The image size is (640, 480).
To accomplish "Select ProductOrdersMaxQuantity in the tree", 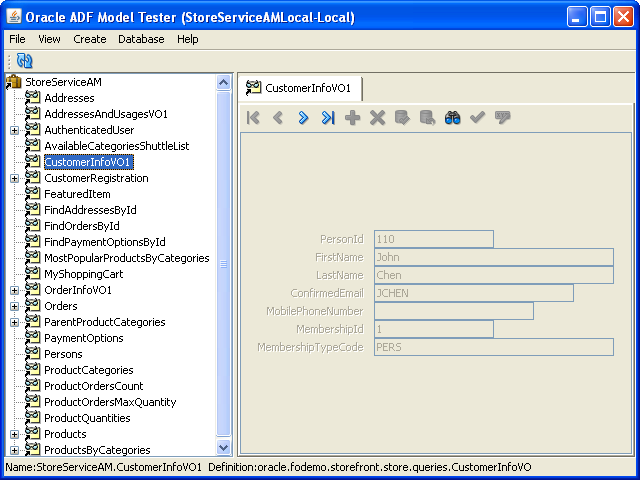I will pos(110,402).
